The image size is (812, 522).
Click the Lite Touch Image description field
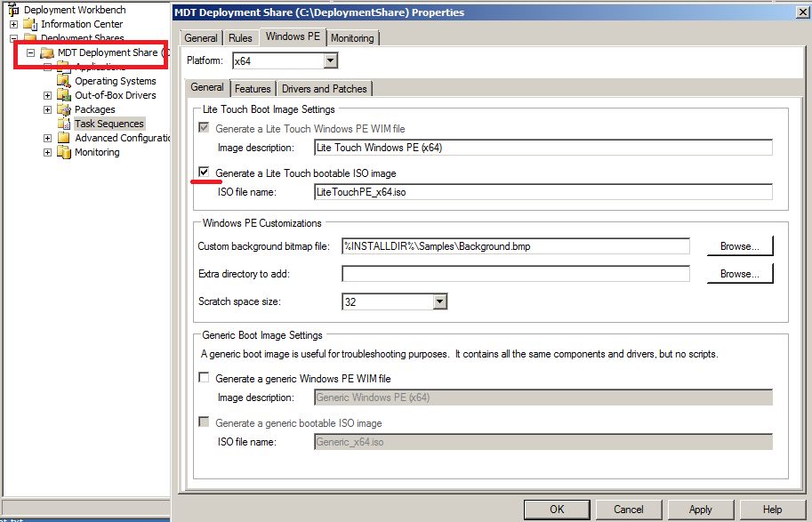click(543, 148)
